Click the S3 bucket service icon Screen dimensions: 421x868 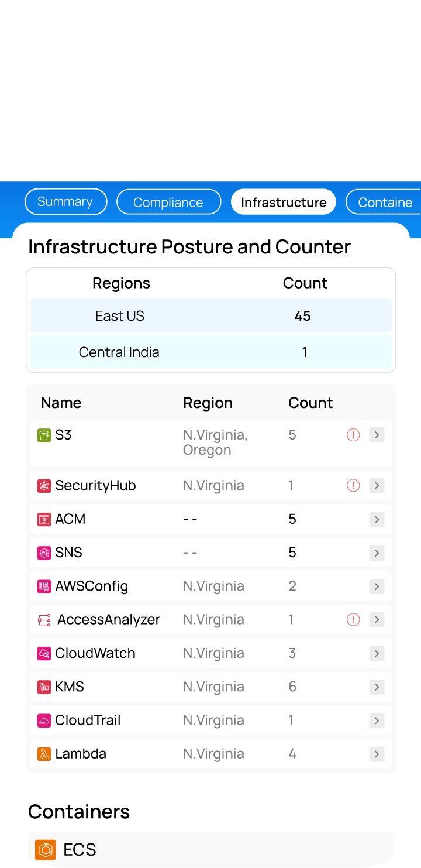44,435
